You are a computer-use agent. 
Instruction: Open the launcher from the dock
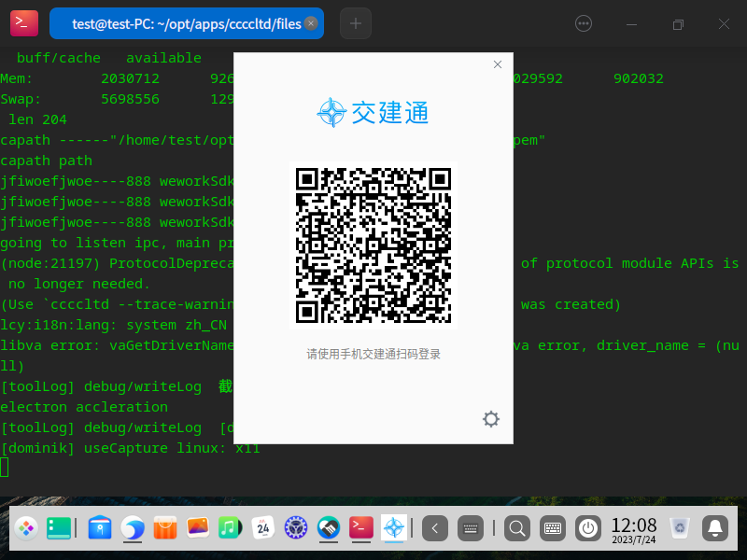(x=26, y=528)
